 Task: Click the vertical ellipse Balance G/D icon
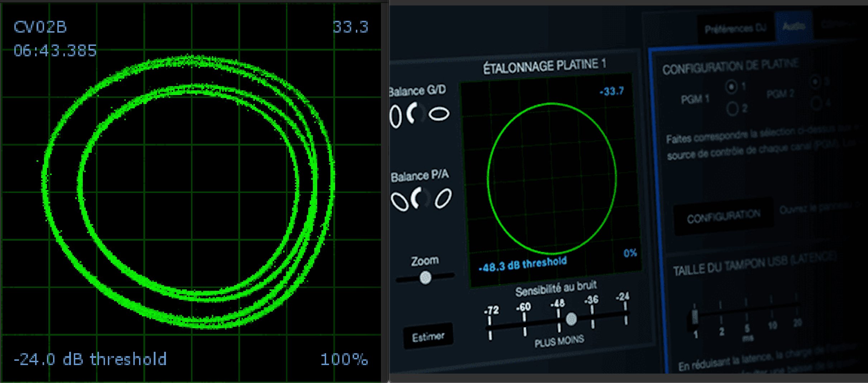click(x=396, y=116)
